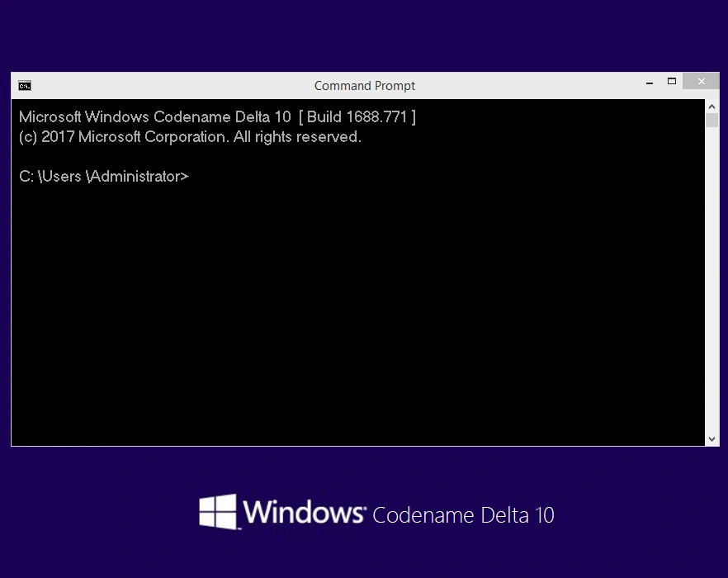Minimize the Command Prompt window
This screenshot has width=728, height=578.
650,82
